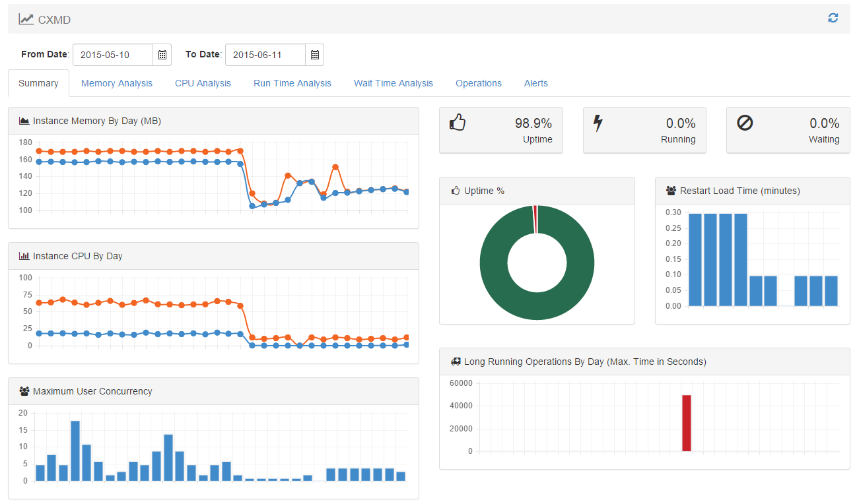Select the Summary tab
The height and width of the screenshot is (504, 857).
[x=38, y=83]
